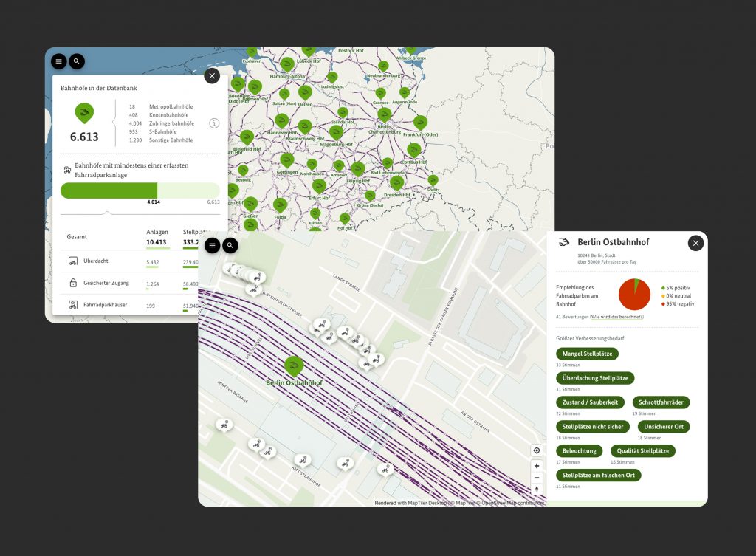This screenshot has height=556, width=756.
Task: Click the red recommendation pie chart
Action: (633, 294)
